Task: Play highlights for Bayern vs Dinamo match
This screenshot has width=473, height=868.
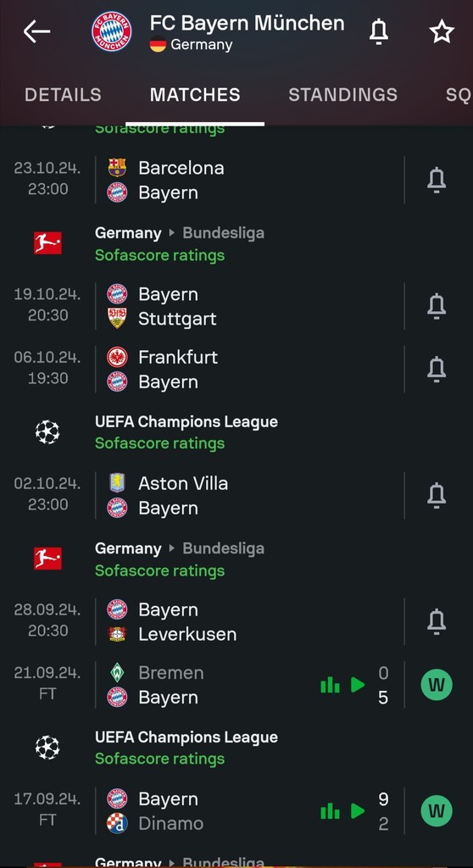Action: [358, 811]
